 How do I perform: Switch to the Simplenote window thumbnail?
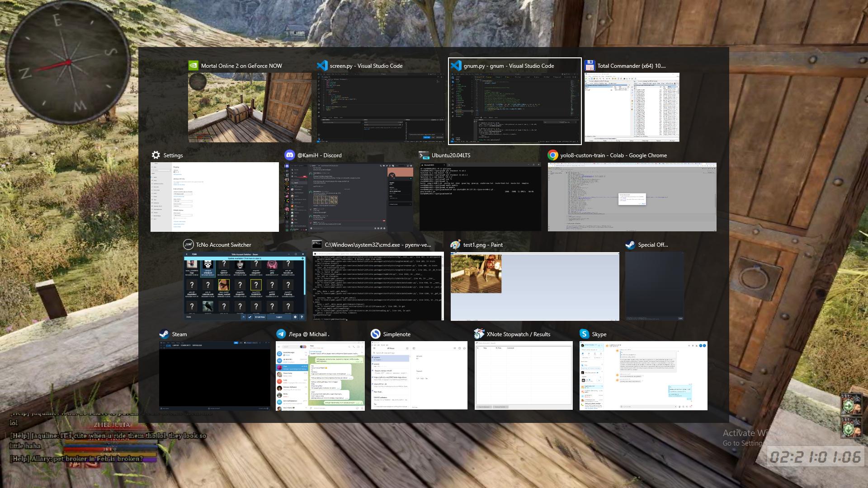419,376
